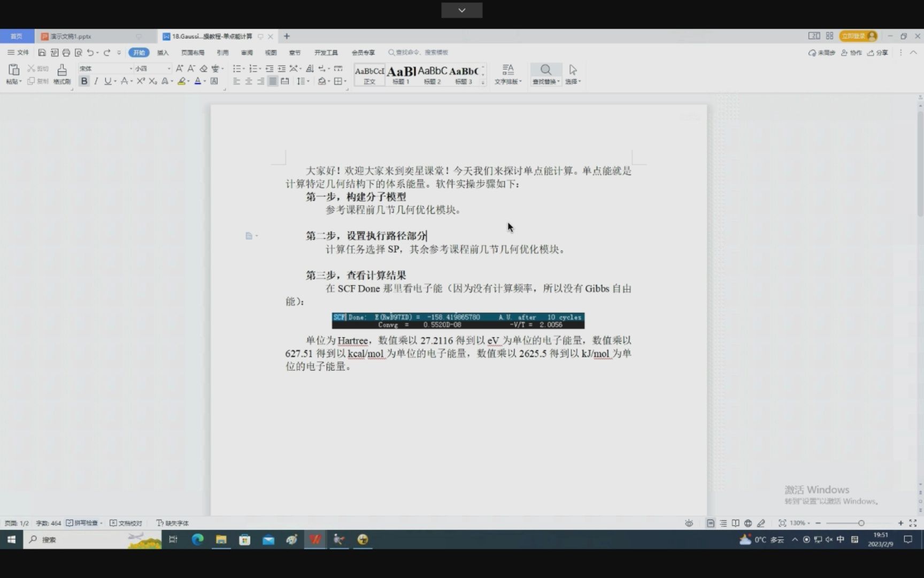Enable 拼写检查 spell check in status bar
This screenshot has width=924, height=578.
[84, 523]
